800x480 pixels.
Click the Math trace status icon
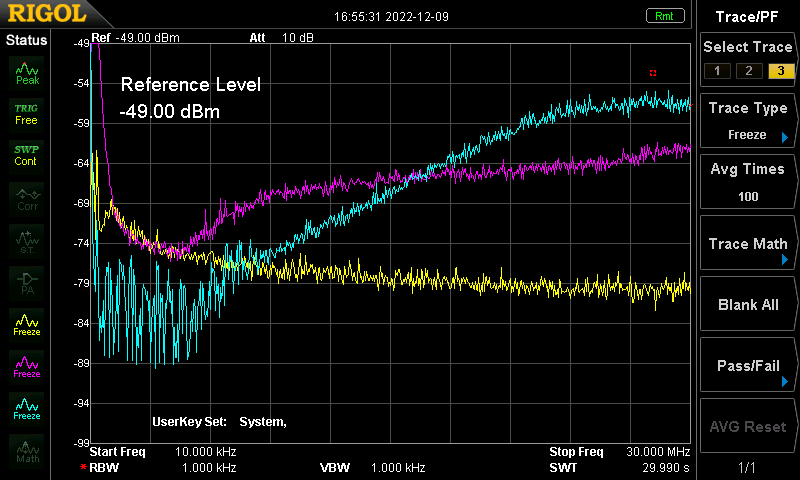tap(27, 451)
